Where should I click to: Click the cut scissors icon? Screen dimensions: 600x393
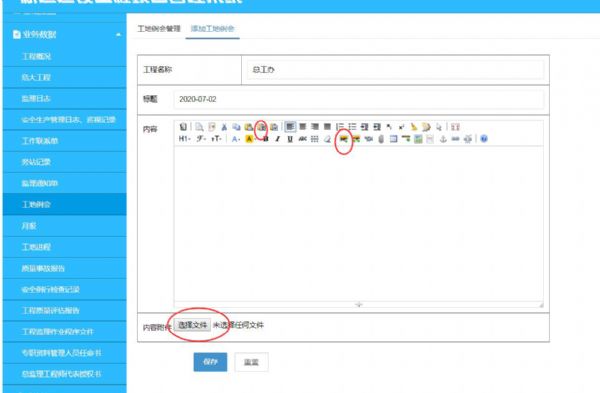pyautogui.click(x=224, y=127)
